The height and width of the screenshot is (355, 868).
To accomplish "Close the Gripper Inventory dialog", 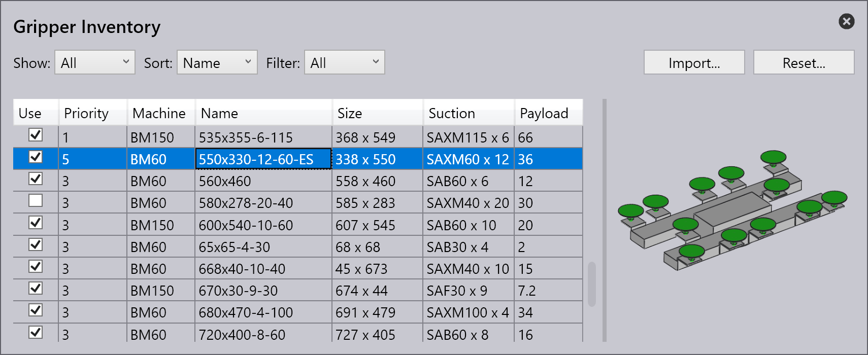I will [846, 21].
